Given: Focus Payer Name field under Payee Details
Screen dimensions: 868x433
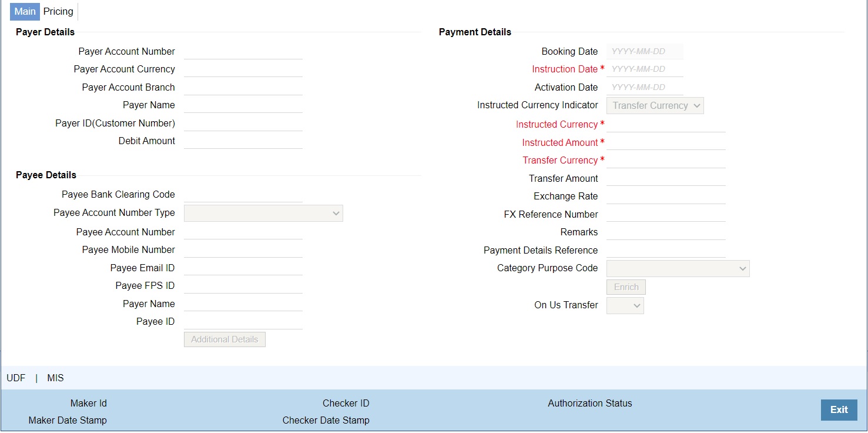Looking at the screenshot, I should point(243,304).
